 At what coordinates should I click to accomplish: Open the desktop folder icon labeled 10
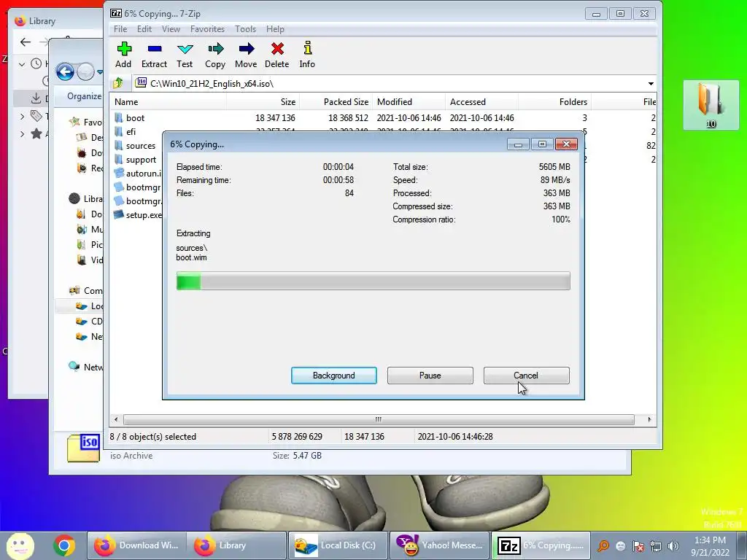tap(711, 105)
